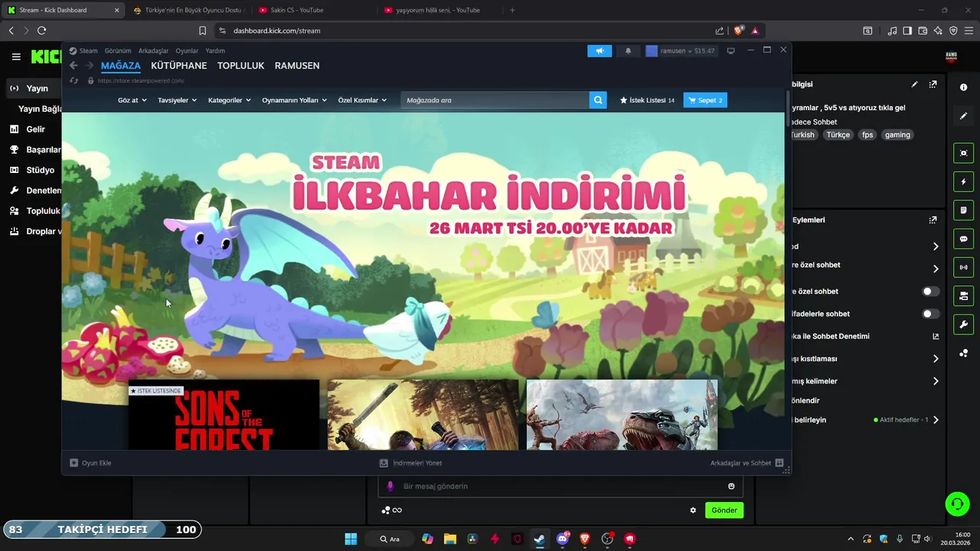Open the RAMUSEN profile tab
Image resolution: width=980 pixels, height=551 pixels.
pos(297,66)
